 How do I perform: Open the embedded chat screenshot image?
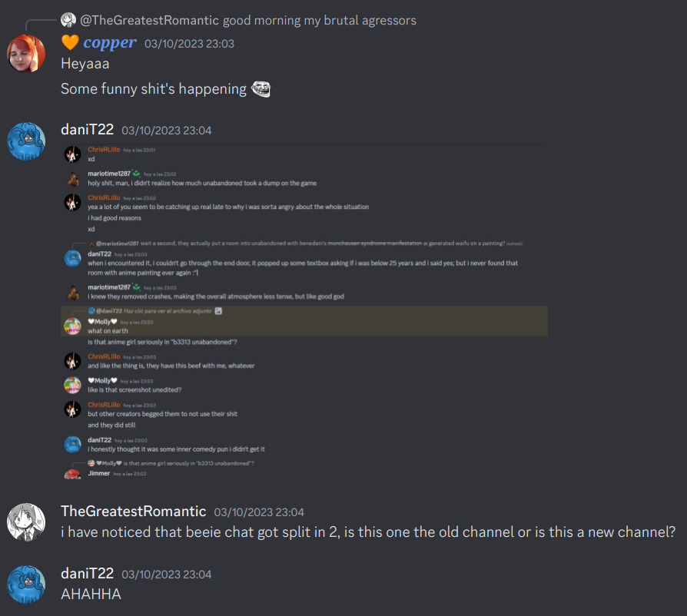coord(304,313)
